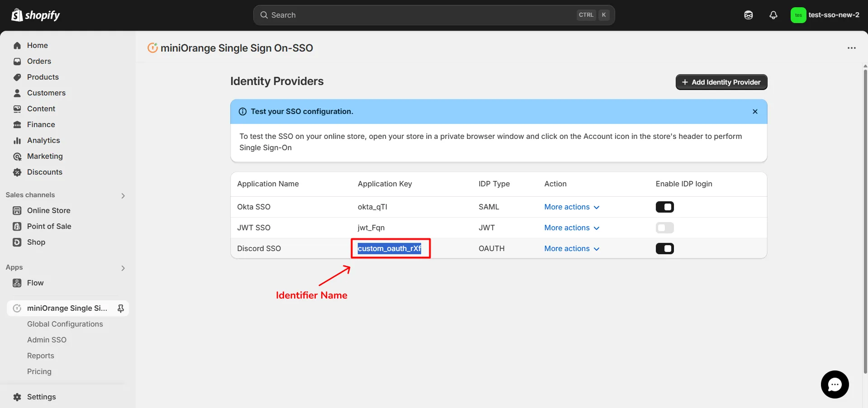The image size is (868, 408).
Task: Click the Products tag icon
Action: 17,77
